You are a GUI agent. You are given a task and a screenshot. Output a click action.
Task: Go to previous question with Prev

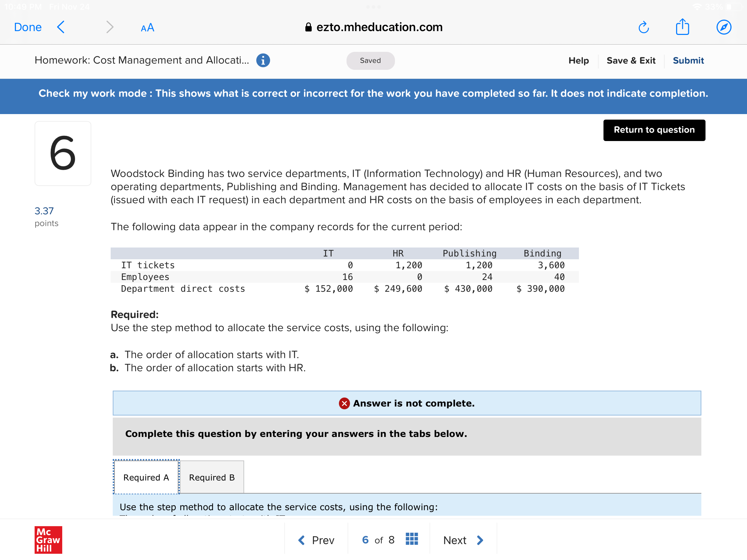click(316, 540)
